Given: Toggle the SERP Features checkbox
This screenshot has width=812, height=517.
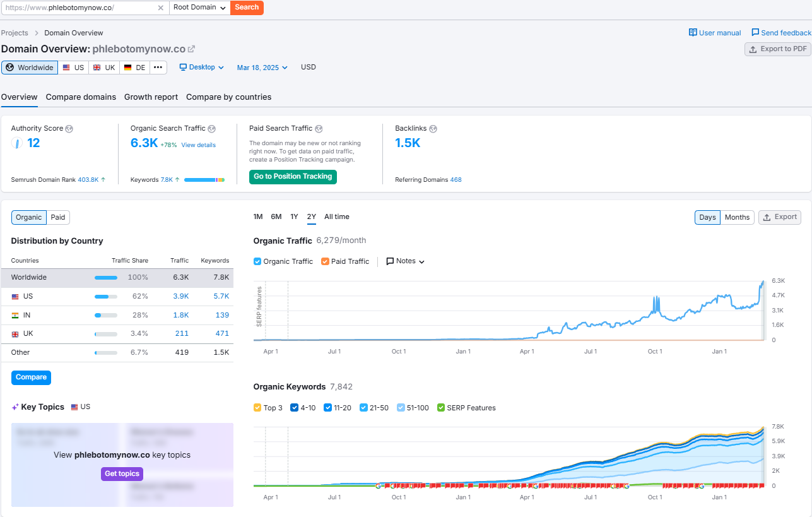Looking at the screenshot, I should [x=441, y=408].
